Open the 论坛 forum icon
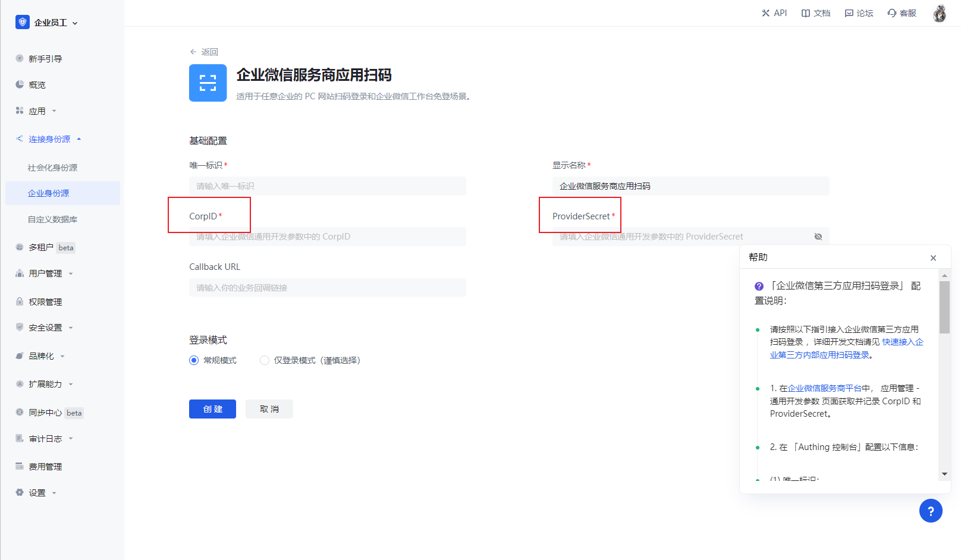The width and height of the screenshot is (961, 560). [x=849, y=13]
